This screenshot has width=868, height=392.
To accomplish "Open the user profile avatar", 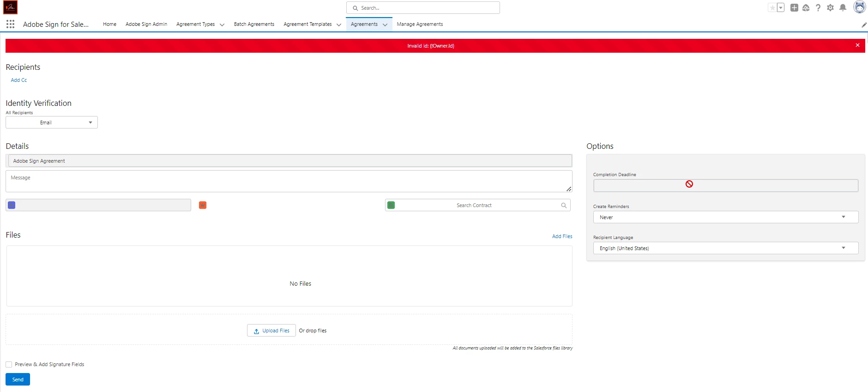I will click(x=859, y=7).
